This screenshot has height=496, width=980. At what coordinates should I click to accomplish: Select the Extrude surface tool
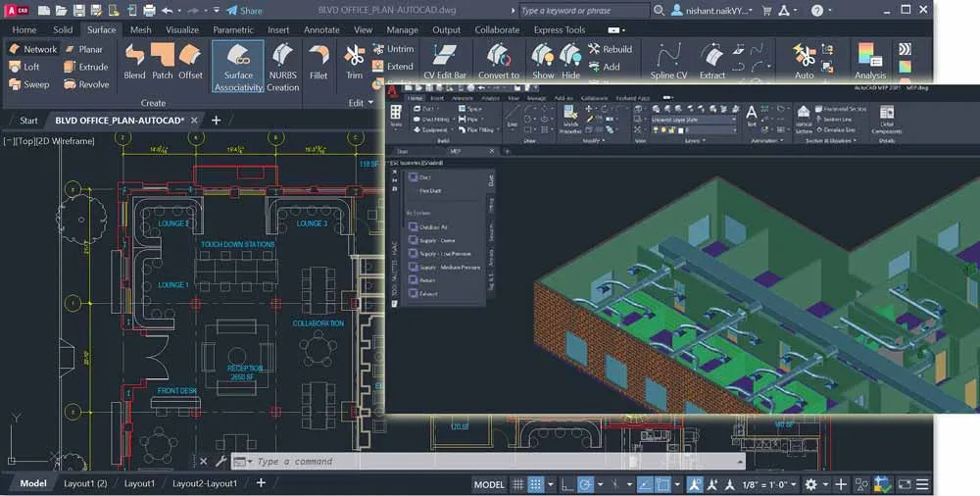[86, 67]
